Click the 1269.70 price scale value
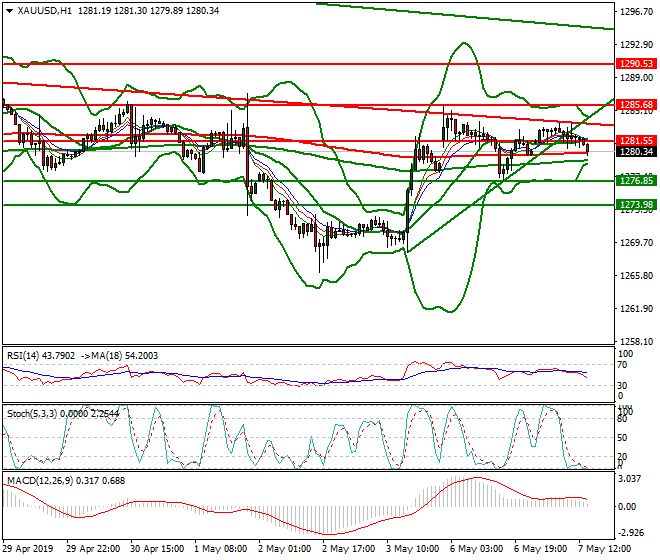 [x=636, y=243]
